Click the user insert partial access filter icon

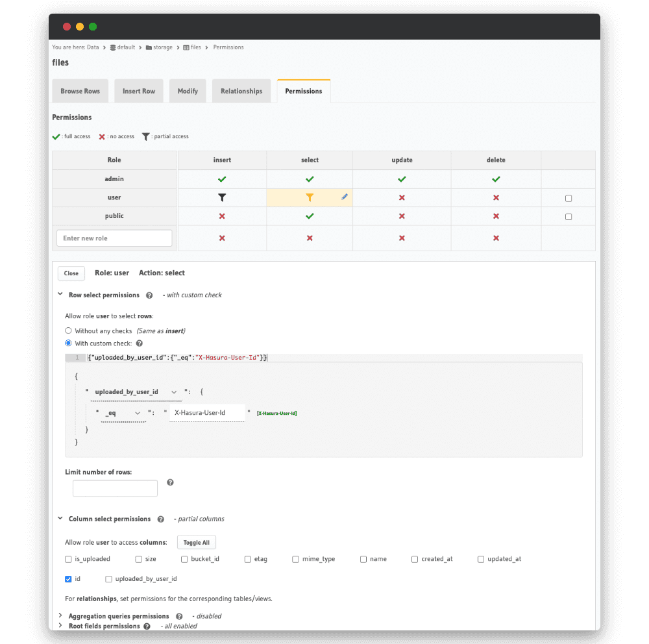222,197
